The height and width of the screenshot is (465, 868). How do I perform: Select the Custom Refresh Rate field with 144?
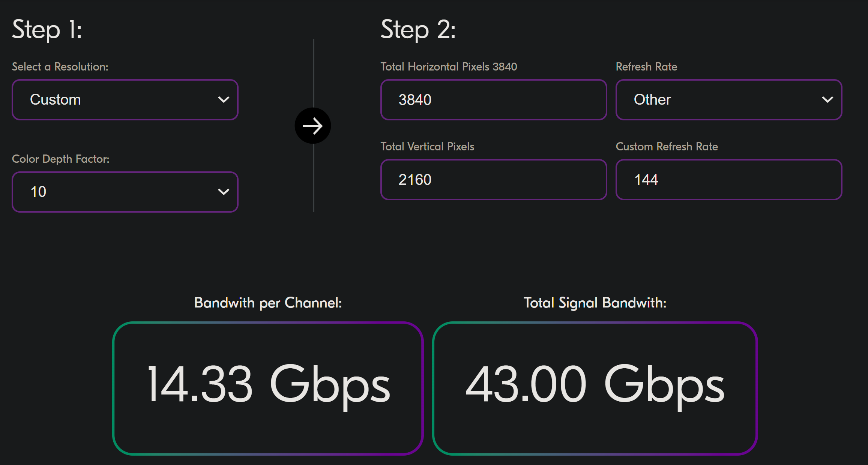tap(728, 180)
